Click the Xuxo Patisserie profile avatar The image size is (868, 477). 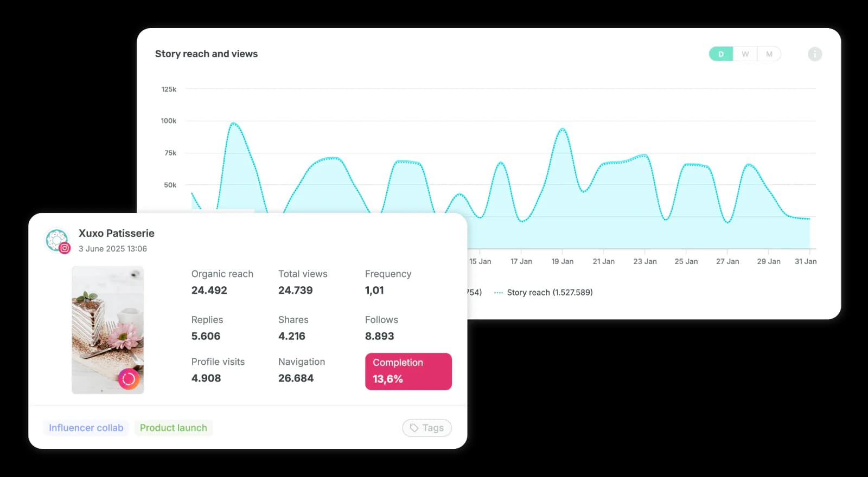(x=56, y=240)
